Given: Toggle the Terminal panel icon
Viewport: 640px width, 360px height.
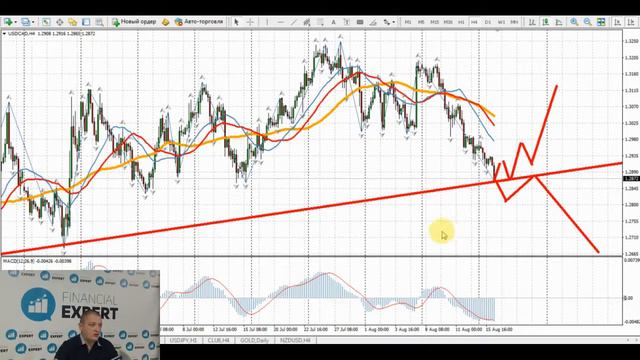Looking at the screenshot, I should (86, 22).
